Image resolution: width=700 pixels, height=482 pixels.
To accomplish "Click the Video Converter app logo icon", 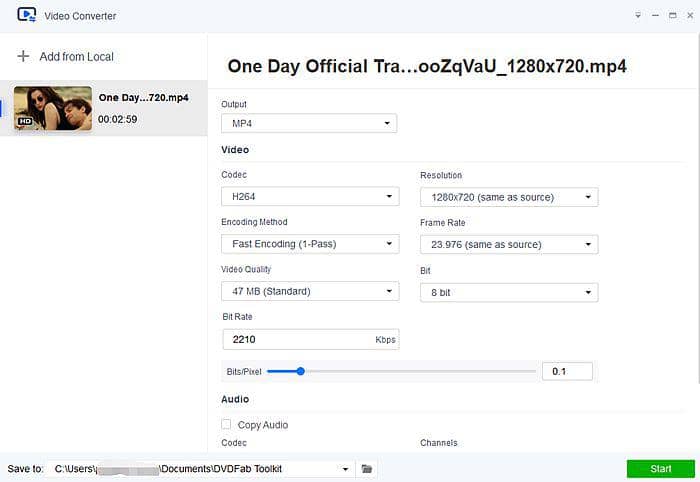I will click(x=27, y=16).
